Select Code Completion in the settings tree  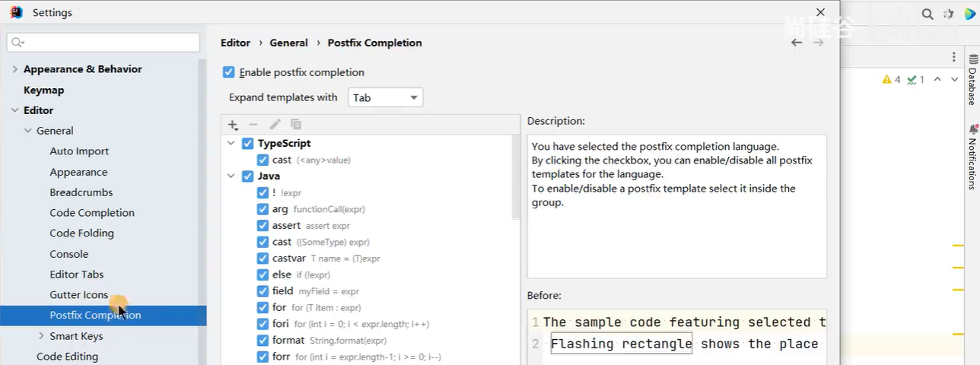pos(92,213)
